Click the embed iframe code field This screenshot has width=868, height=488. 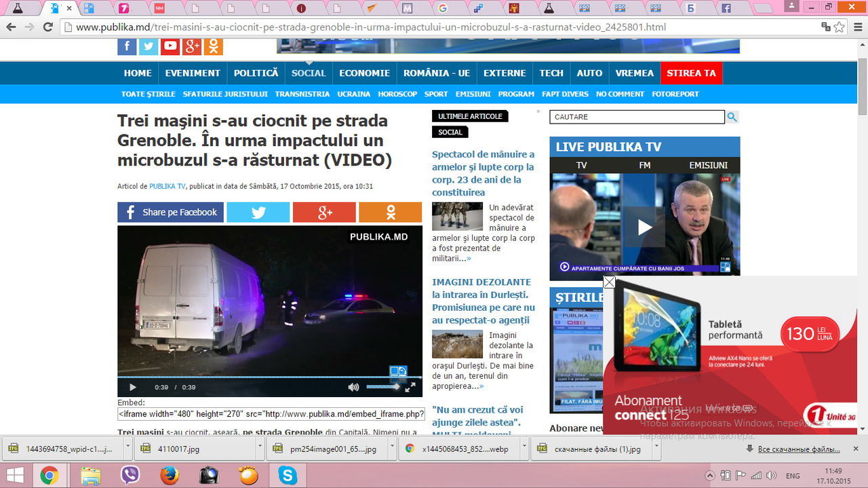click(271, 414)
